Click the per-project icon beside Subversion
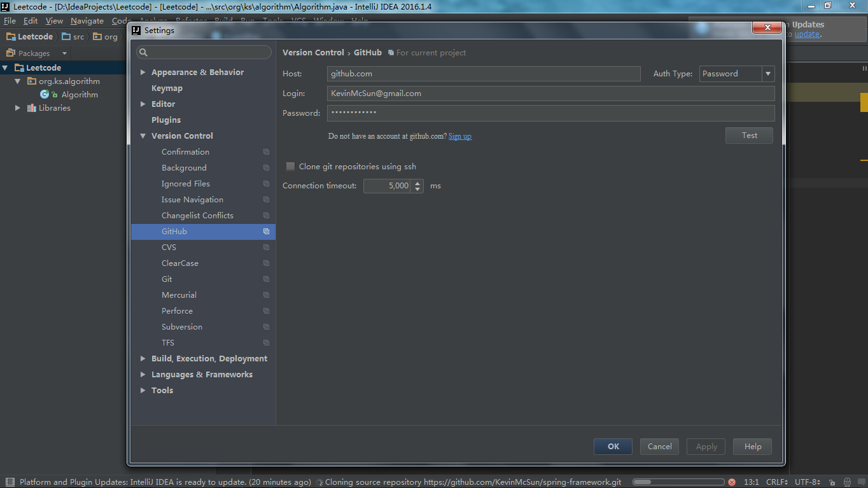This screenshot has width=868, height=488. [x=267, y=327]
